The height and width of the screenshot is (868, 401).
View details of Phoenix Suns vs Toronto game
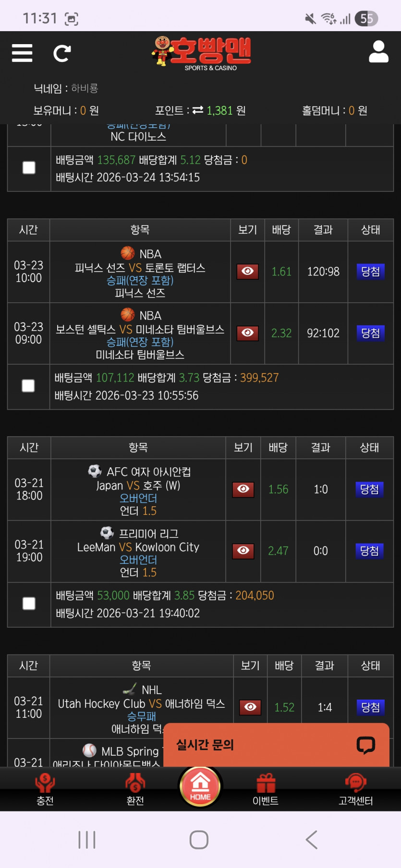point(248,272)
